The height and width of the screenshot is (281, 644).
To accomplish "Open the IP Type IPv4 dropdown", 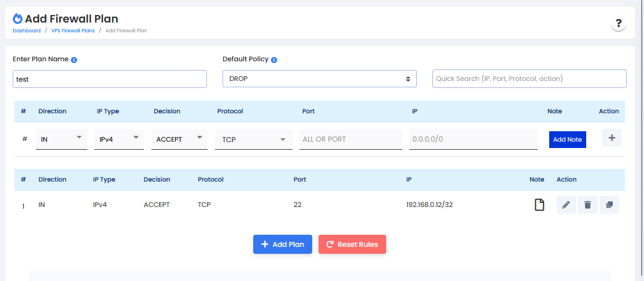I will [119, 139].
